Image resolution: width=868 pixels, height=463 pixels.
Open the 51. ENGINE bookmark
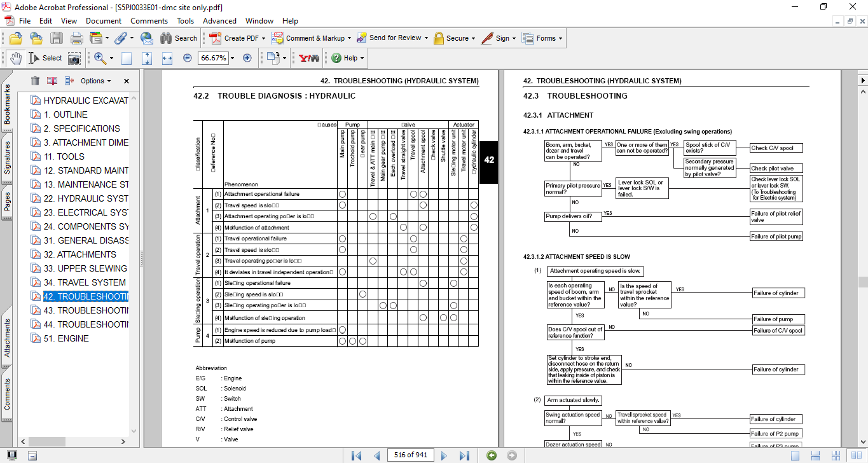[x=66, y=338]
